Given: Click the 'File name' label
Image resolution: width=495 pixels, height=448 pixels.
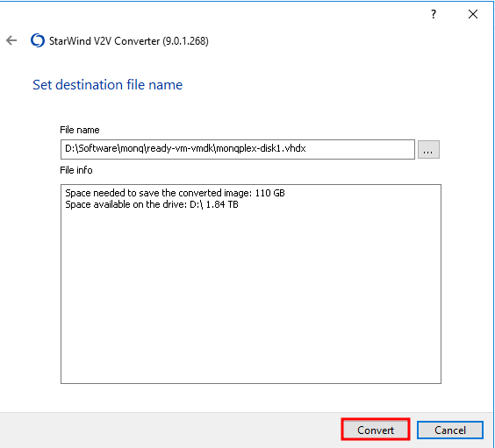Looking at the screenshot, I should point(80,130).
